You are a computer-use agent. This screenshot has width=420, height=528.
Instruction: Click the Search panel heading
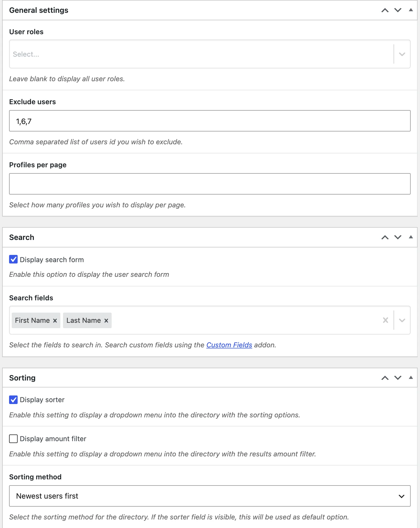click(22, 237)
